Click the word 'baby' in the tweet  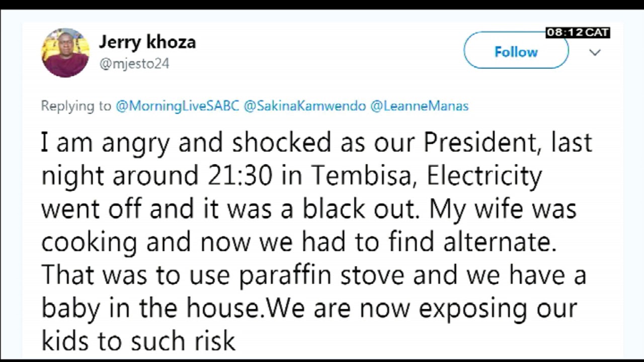(x=70, y=308)
